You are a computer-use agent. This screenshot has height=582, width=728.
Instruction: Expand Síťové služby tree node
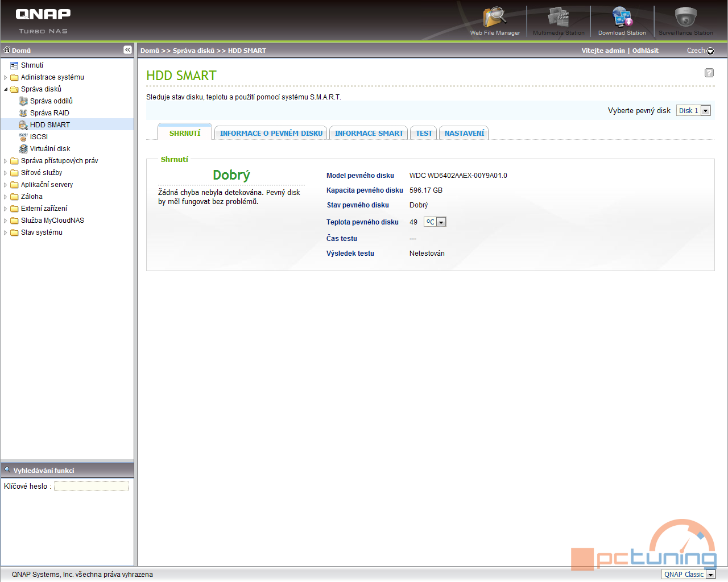(x=6, y=173)
